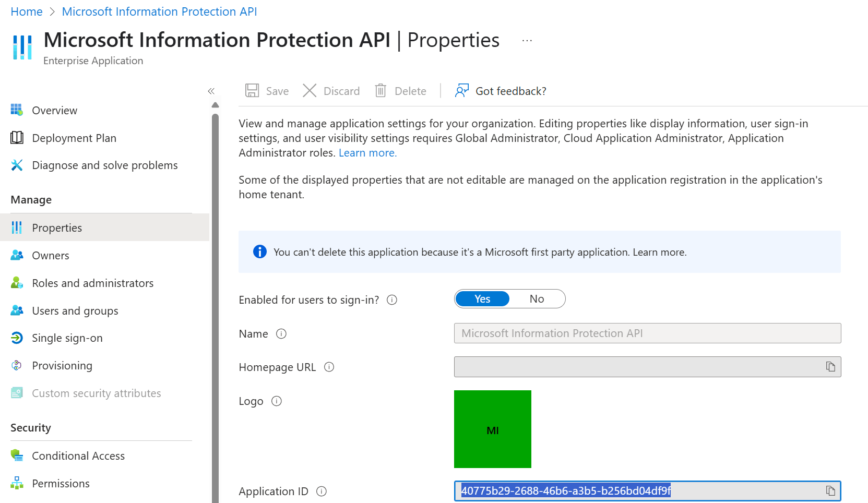
Task: Copy the Application ID value
Action: [830, 490]
